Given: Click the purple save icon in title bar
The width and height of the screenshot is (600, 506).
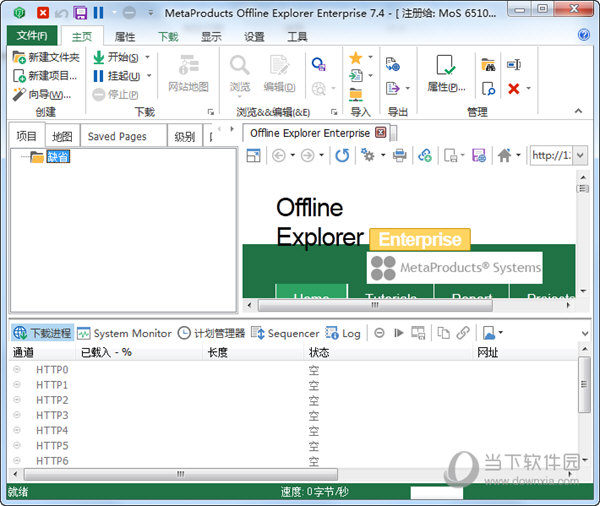Looking at the screenshot, I should [x=80, y=13].
